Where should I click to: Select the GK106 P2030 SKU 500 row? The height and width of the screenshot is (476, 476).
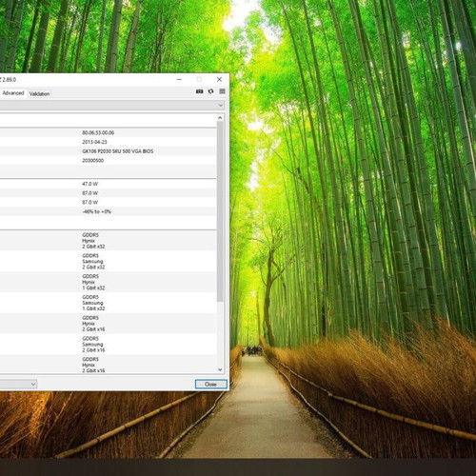coord(109,151)
